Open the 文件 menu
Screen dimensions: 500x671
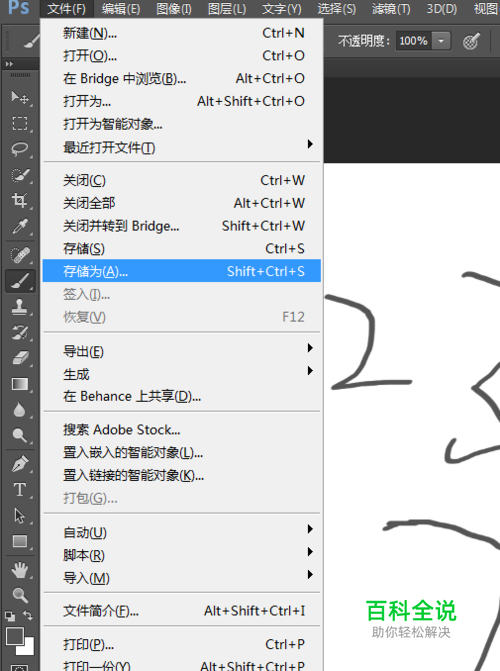[66, 9]
